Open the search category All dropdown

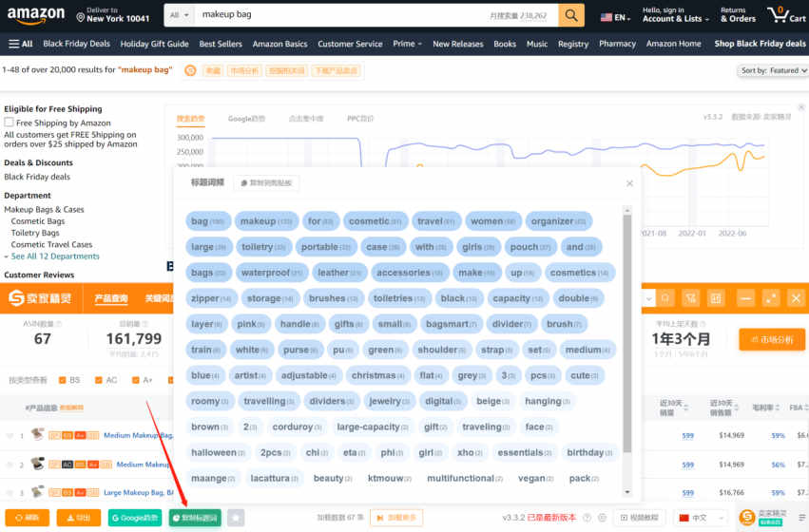[179, 15]
